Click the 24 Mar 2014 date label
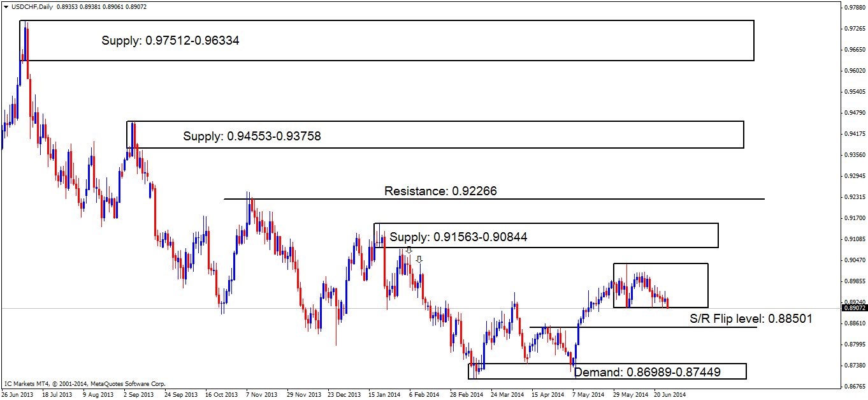The image size is (868, 400). pyautogui.click(x=507, y=395)
